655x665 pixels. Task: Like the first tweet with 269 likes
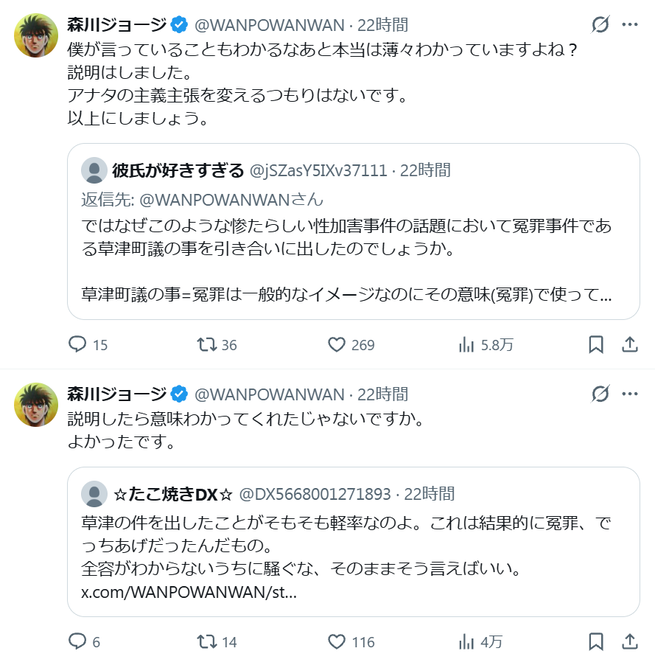337,344
